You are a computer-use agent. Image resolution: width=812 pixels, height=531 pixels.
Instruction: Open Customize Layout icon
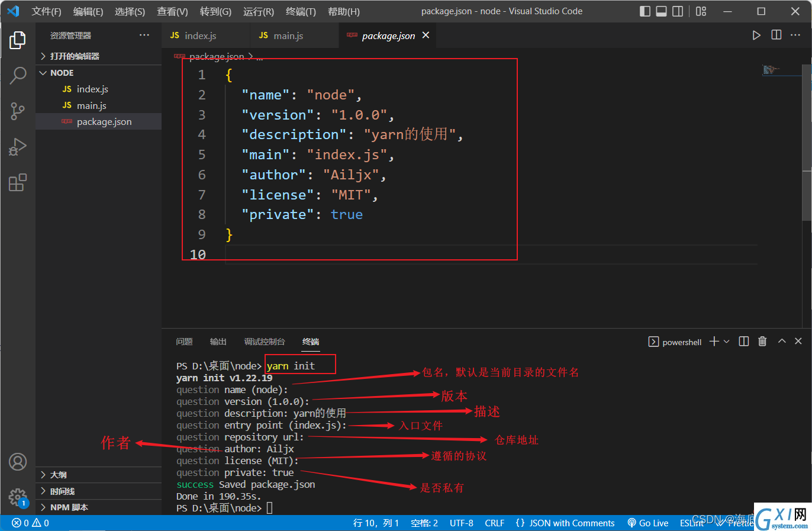(x=701, y=11)
